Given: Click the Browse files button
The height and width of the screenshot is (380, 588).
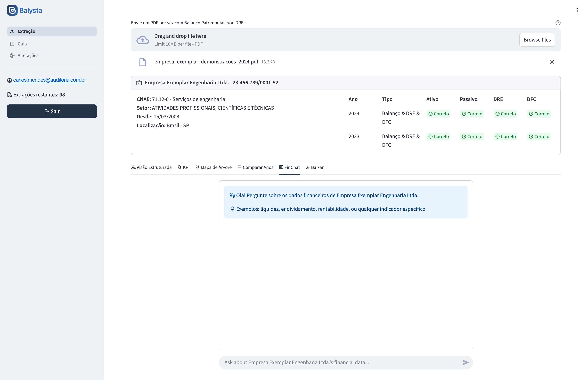Looking at the screenshot, I should 537,40.
